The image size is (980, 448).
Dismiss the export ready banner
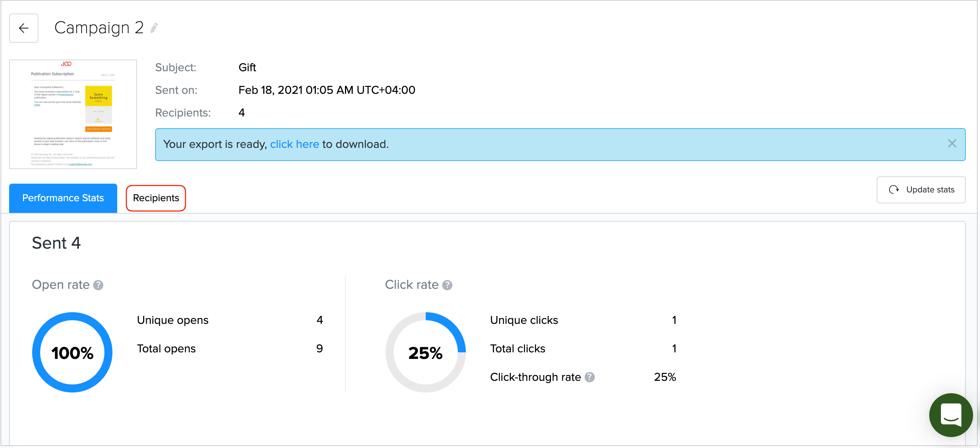[x=952, y=144]
